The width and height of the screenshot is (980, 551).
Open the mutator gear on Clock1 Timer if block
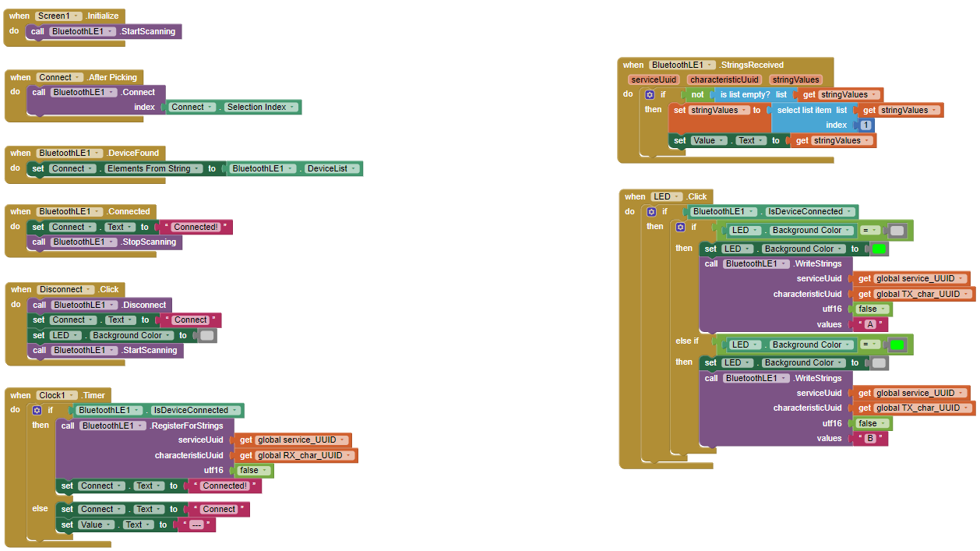[37, 410]
